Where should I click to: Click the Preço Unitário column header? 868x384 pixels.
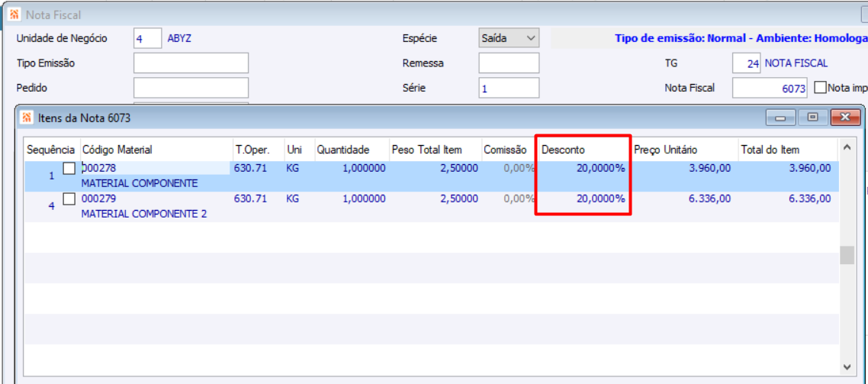685,150
